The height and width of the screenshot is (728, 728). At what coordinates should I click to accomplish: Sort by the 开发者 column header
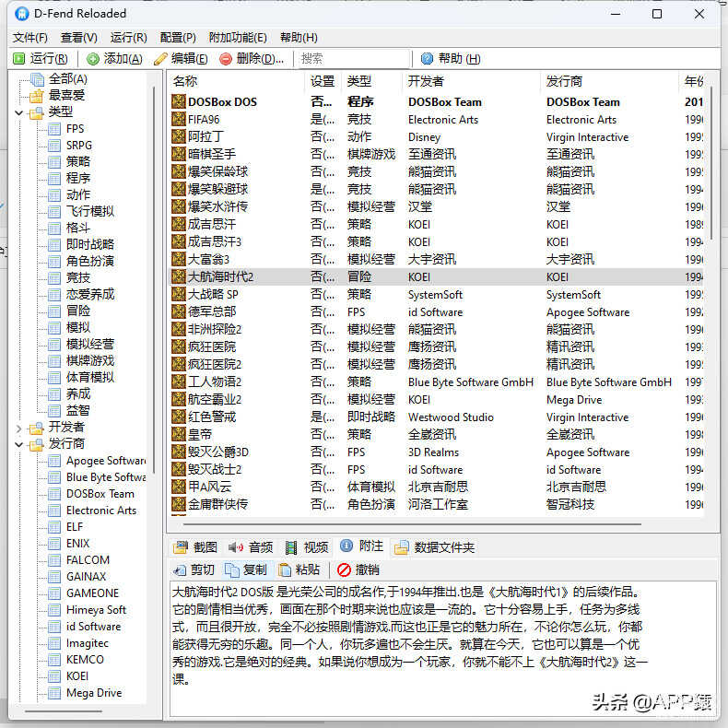coord(472,81)
